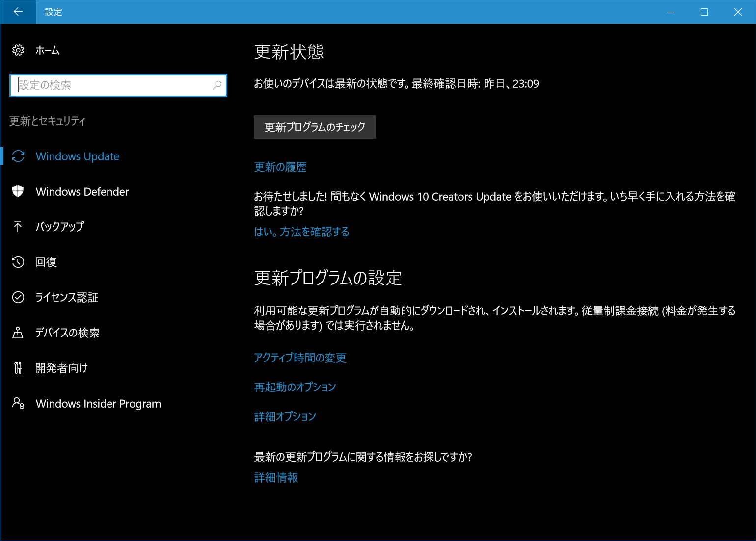Click the back arrow in title bar
Screen dimensions: 756x541
[x=18, y=12]
